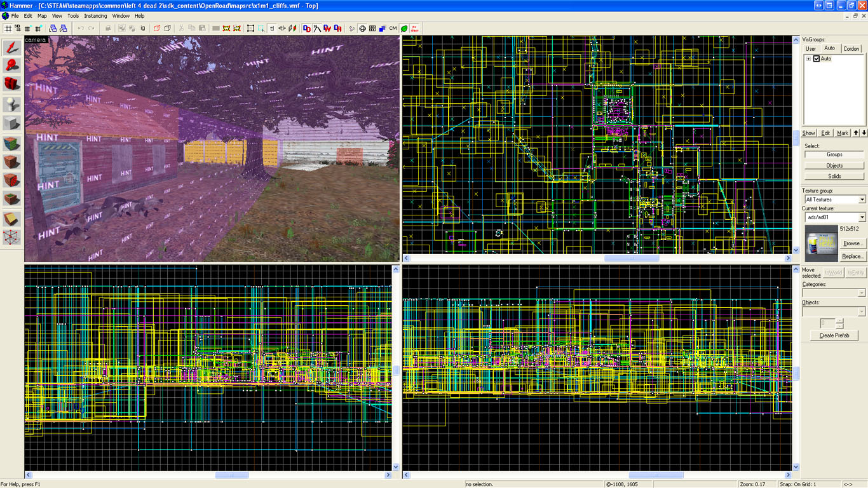
Task: Select the Block tool
Action: (x=13, y=123)
